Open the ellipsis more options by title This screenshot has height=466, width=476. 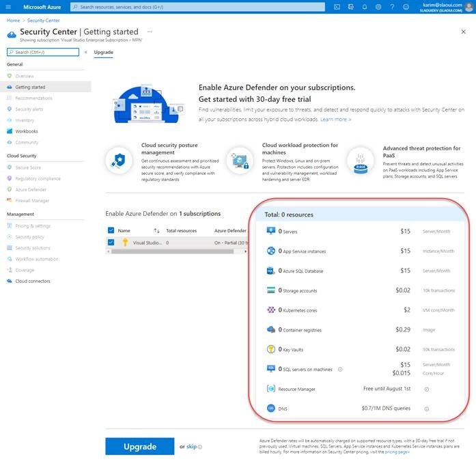click(150, 31)
